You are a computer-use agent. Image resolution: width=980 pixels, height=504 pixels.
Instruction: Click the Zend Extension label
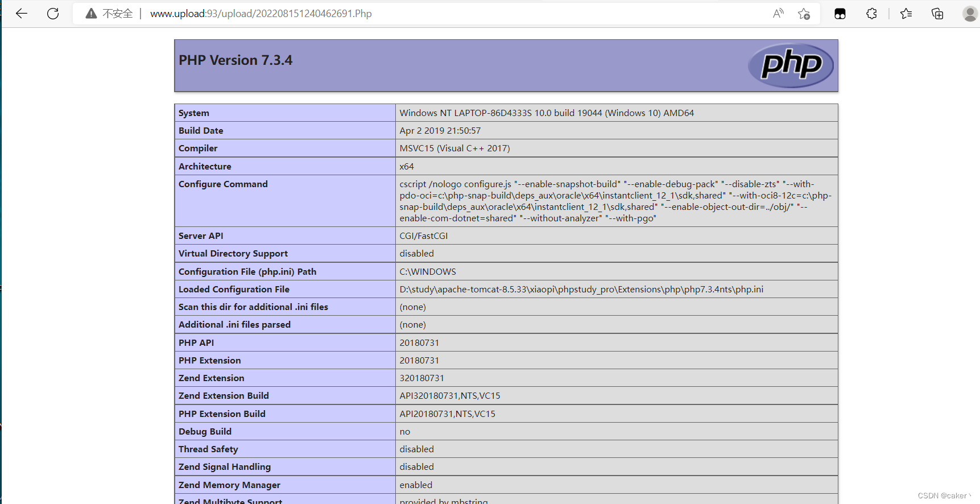pos(212,378)
